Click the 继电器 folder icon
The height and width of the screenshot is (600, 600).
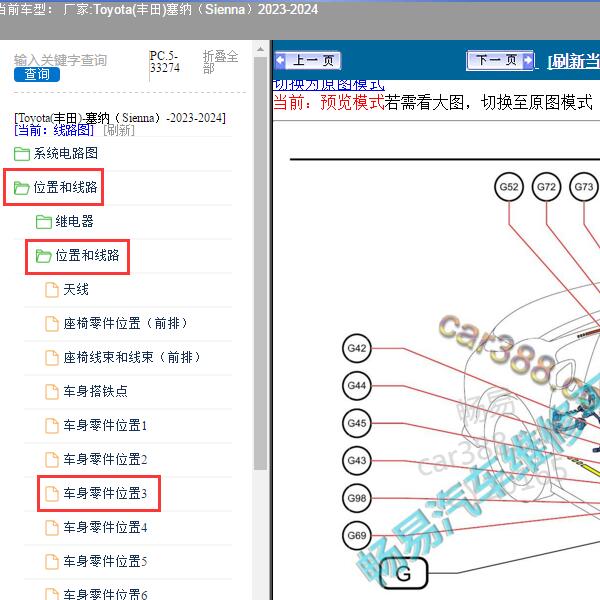(44, 222)
